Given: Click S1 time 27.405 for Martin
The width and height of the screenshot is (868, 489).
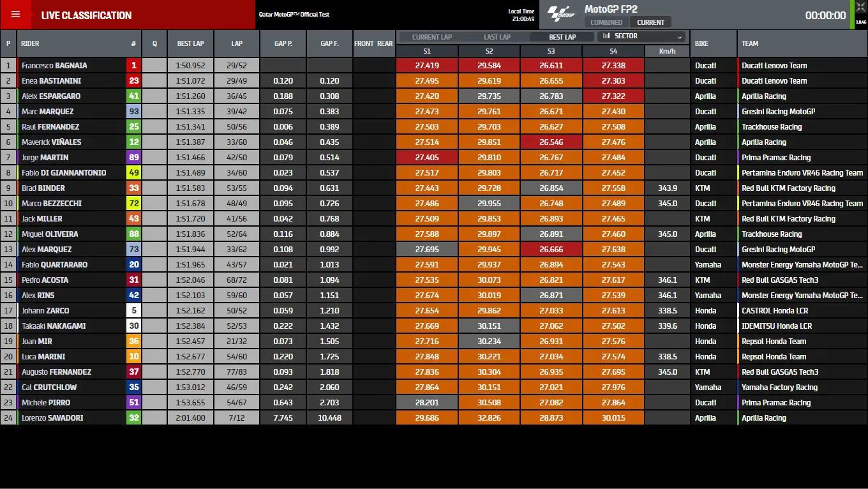Looking at the screenshot, I should 427,157.
